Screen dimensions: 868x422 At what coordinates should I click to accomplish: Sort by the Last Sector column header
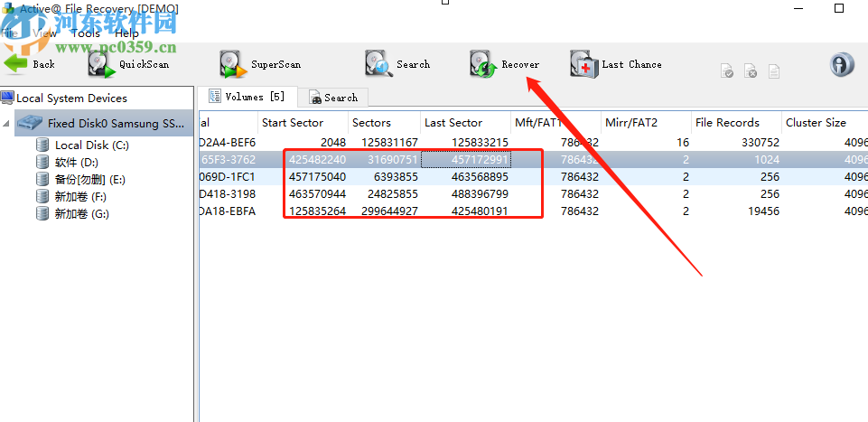(465, 123)
